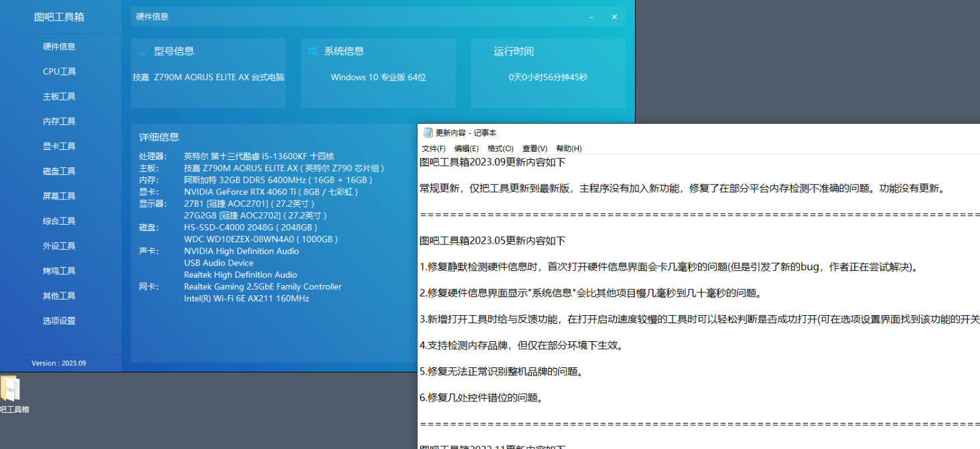980x449 pixels.
Task: Open the 图吧工具箱 desktop folder
Action: [x=11, y=391]
